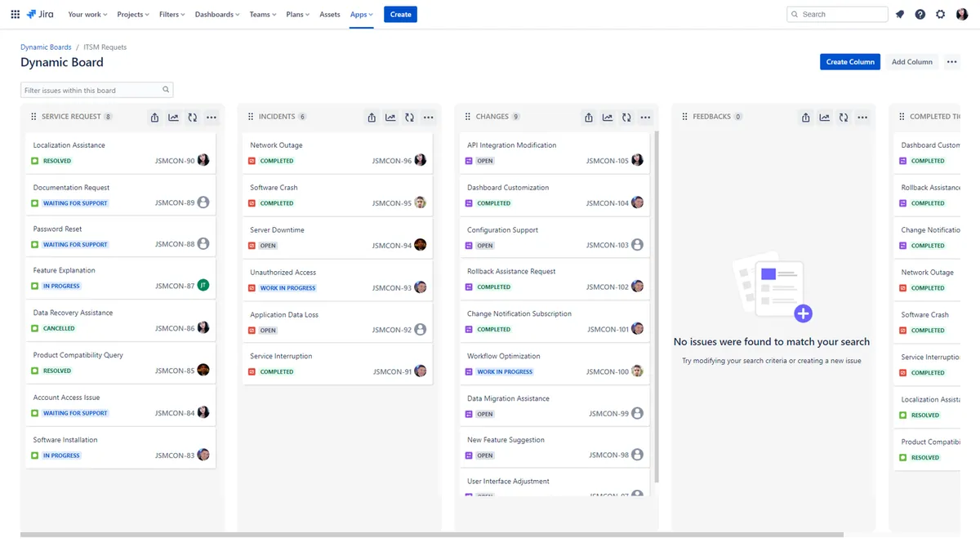Open the Workflow Optimization card
Viewport: 980px width, 551px height.
[x=555, y=364]
